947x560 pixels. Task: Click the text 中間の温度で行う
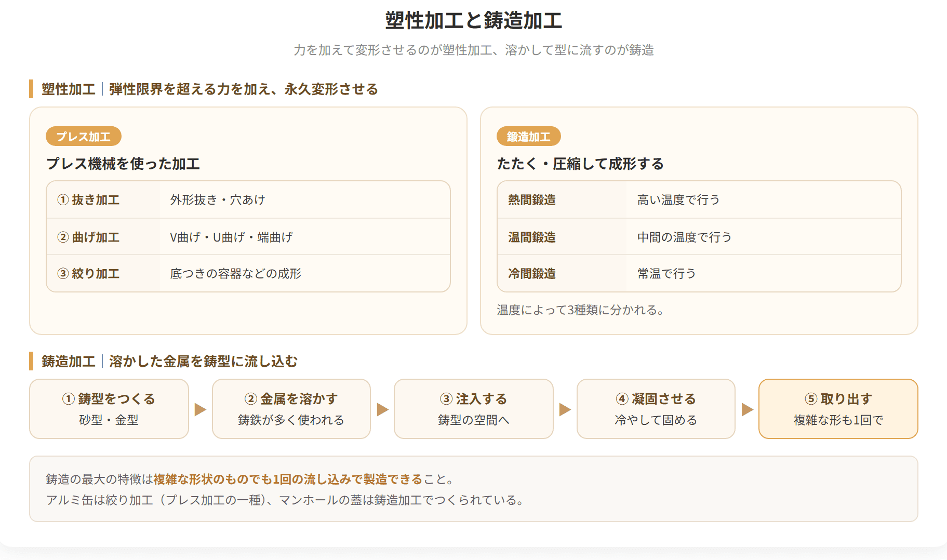tap(684, 237)
